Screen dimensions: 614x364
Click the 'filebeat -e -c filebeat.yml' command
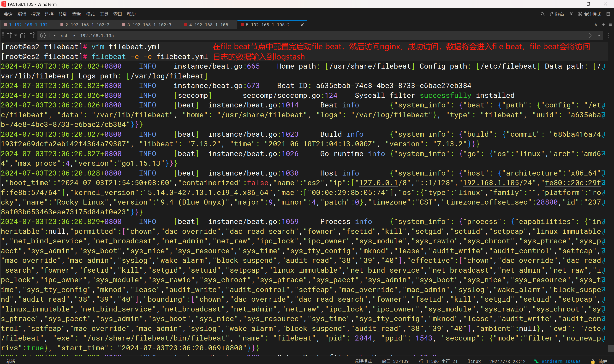[x=149, y=56]
